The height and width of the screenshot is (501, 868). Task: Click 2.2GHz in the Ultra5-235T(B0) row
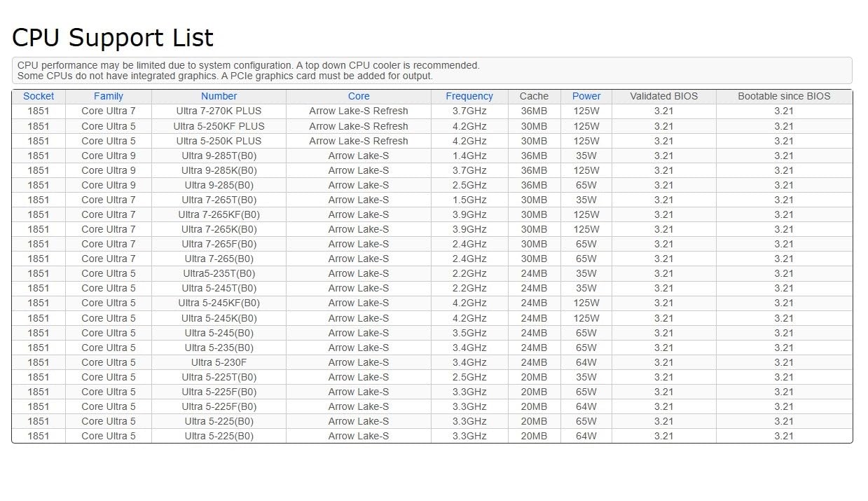(469, 273)
